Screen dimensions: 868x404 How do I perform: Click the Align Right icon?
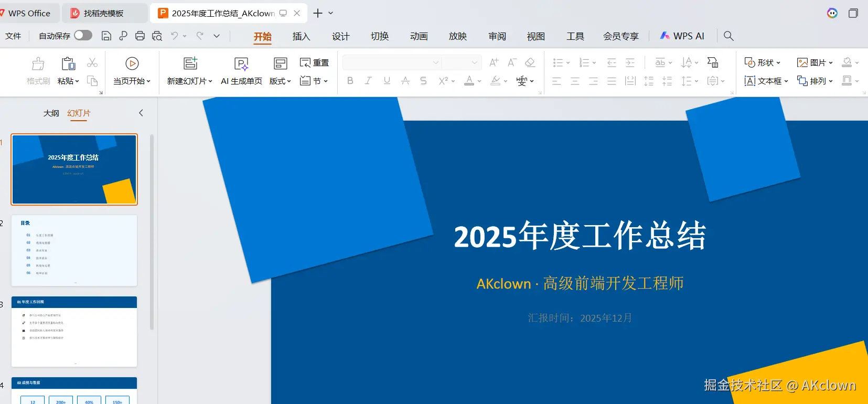click(x=593, y=81)
